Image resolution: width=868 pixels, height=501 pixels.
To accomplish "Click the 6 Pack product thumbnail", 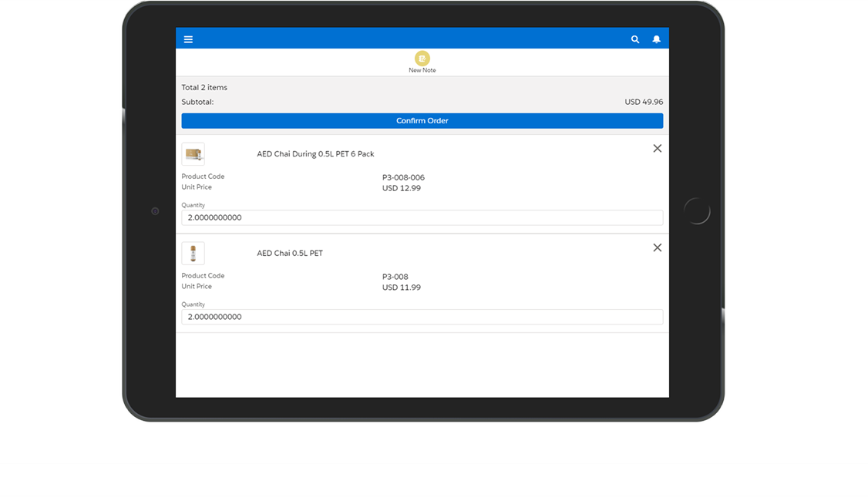I will 193,154.
